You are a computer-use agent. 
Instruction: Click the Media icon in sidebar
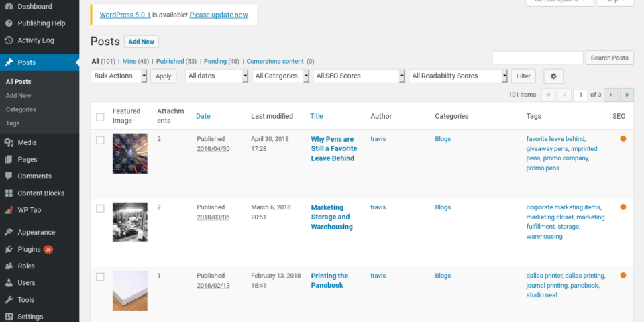(x=9, y=142)
